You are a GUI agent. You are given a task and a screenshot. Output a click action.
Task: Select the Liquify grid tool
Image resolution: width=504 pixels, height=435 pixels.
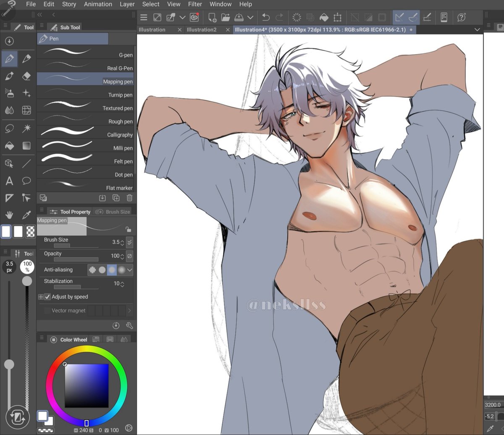click(x=26, y=110)
